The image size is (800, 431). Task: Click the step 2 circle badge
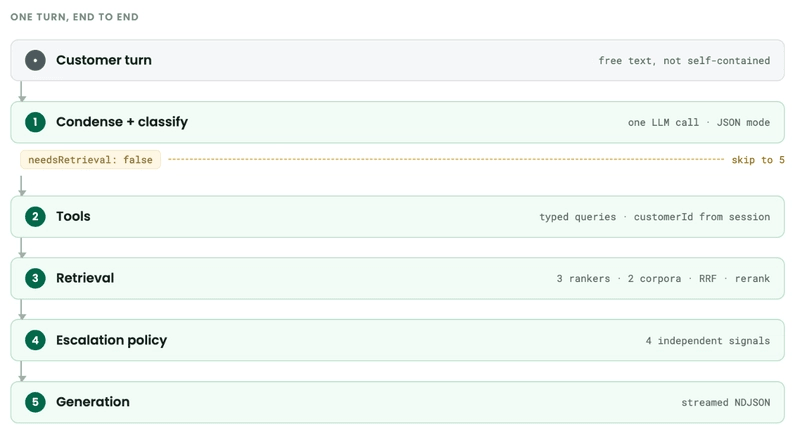[x=35, y=216]
